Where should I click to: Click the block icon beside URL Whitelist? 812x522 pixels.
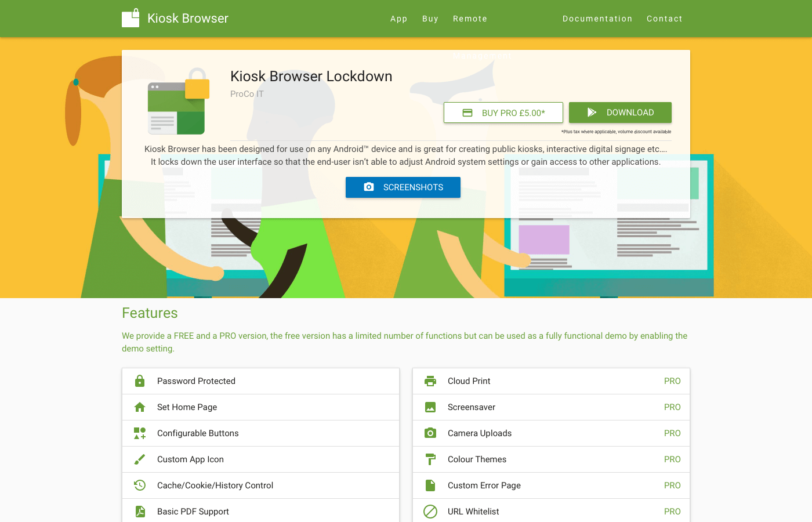[x=430, y=511]
